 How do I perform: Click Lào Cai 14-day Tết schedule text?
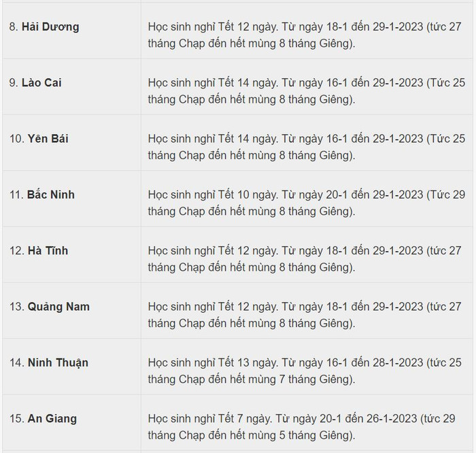point(306,91)
